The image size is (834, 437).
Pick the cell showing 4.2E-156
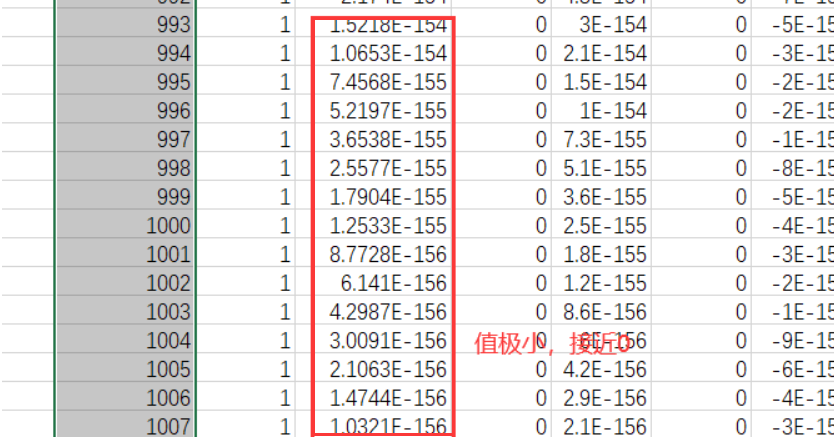click(x=602, y=369)
